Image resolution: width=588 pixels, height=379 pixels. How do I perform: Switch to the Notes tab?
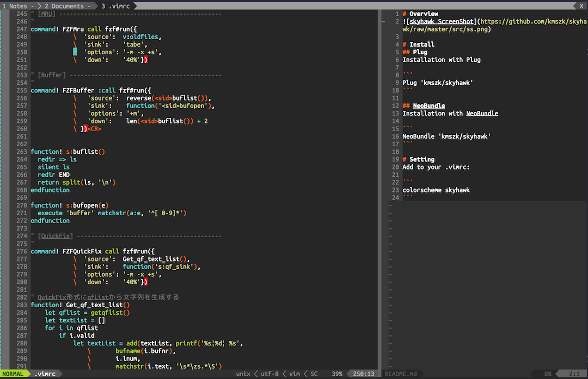[x=15, y=5]
